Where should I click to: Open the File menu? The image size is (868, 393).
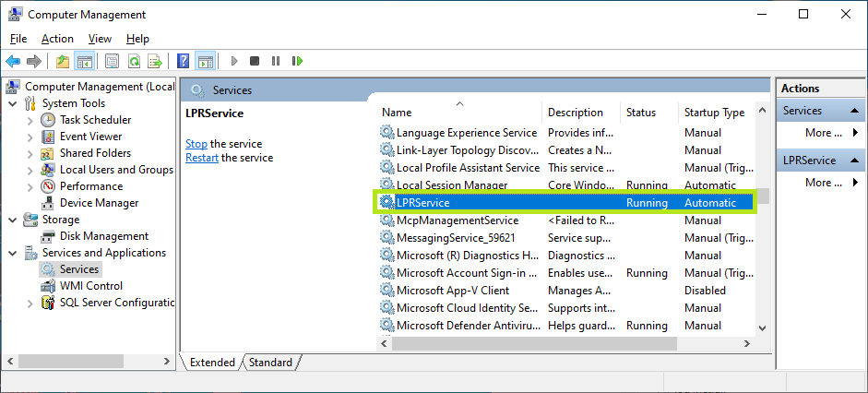click(18, 39)
